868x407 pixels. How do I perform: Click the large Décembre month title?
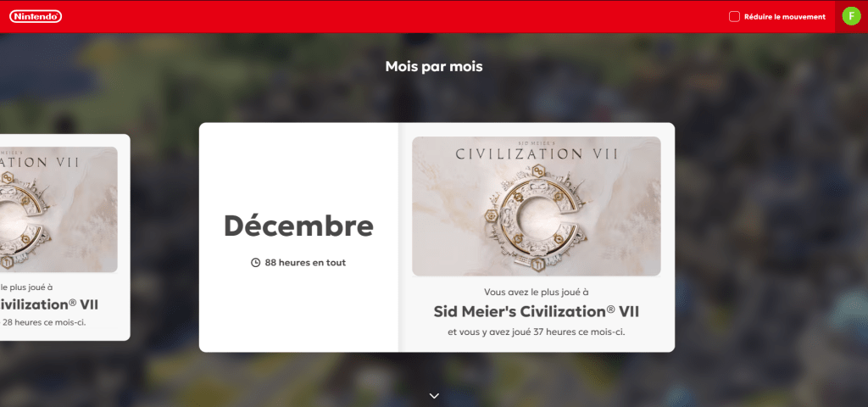298,226
